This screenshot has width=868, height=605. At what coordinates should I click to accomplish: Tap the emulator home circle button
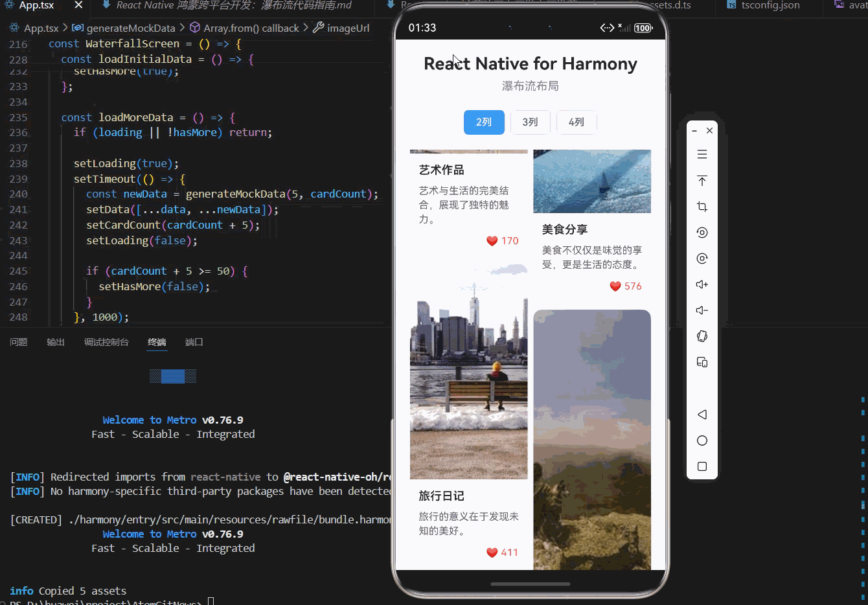point(702,440)
